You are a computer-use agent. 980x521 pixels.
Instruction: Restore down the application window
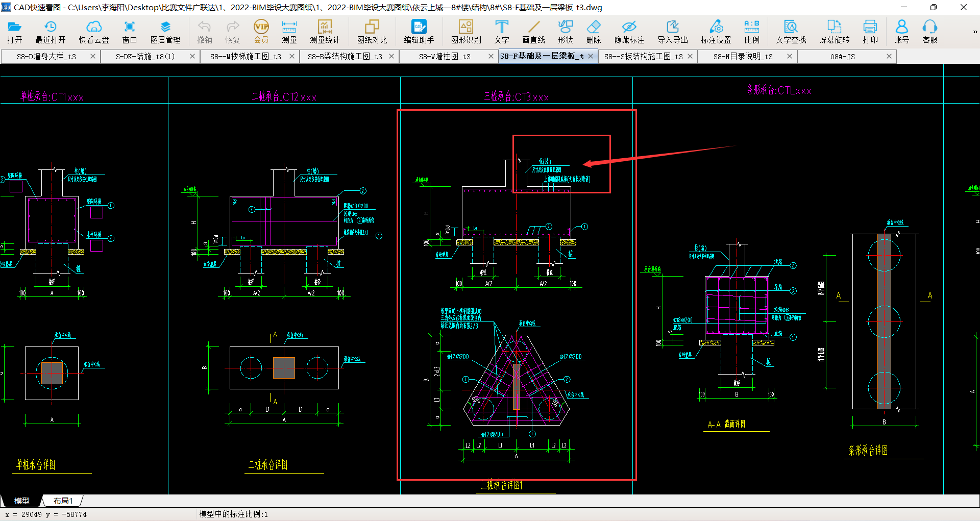click(933, 7)
